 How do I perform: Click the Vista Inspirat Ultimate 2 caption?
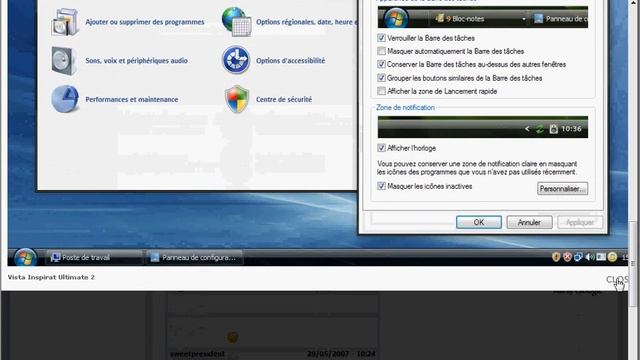(51, 277)
